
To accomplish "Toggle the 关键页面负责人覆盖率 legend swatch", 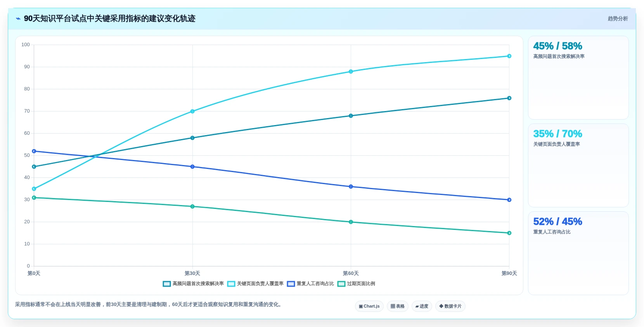I will (x=231, y=284).
